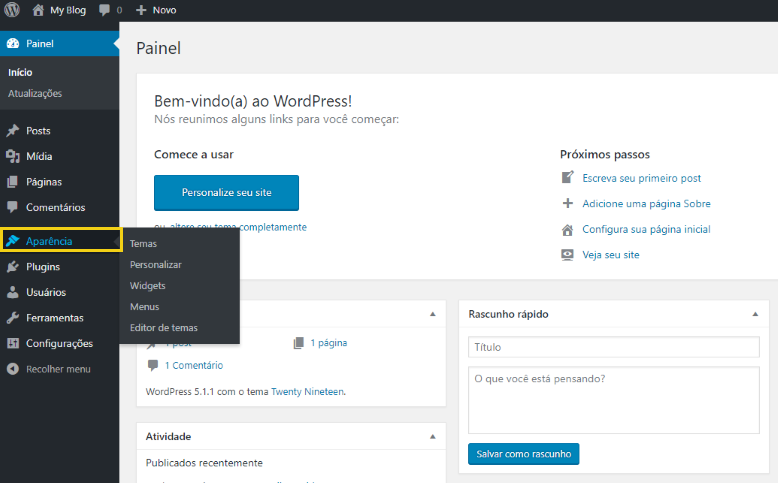Click the Comentários bubble icon in sidebar

(x=13, y=207)
